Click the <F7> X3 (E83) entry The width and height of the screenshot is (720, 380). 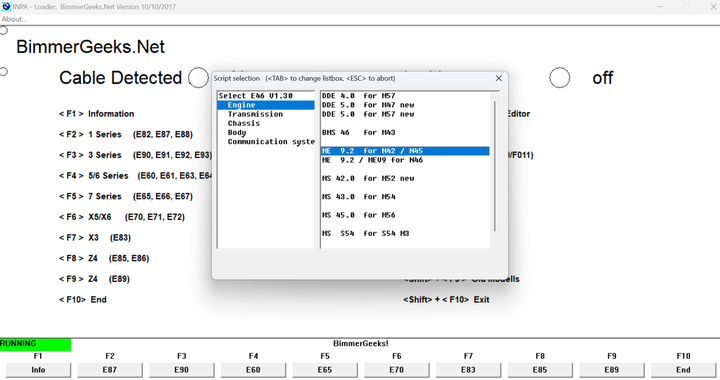pos(95,238)
